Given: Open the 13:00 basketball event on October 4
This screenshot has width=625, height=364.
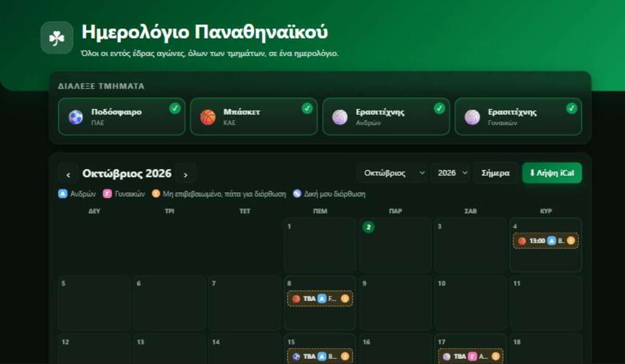Looking at the screenshot, I should 546,241.
